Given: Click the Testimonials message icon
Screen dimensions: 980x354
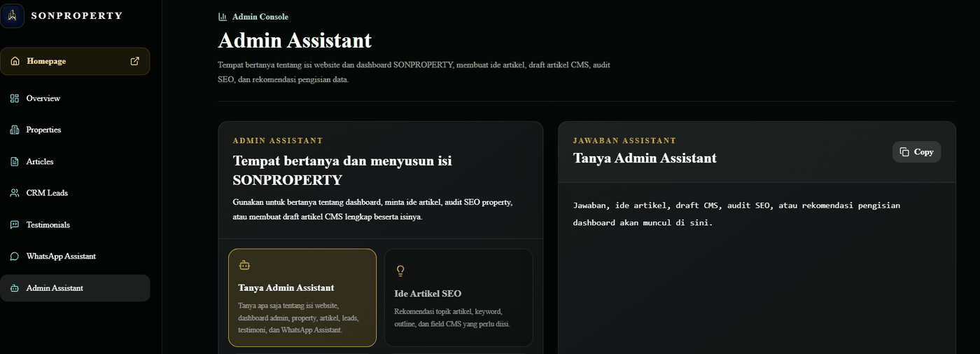Looking at the screenshot, I should point(15,225).
